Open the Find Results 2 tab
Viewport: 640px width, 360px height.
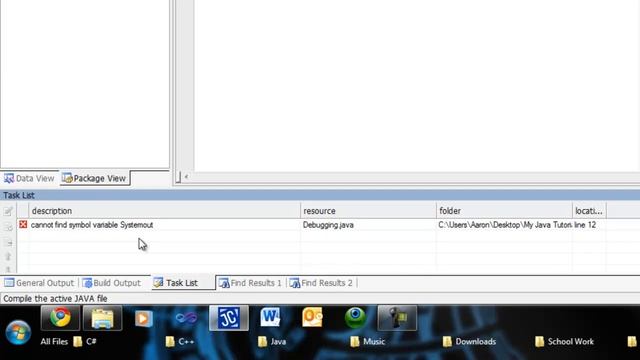click(321, 283)
